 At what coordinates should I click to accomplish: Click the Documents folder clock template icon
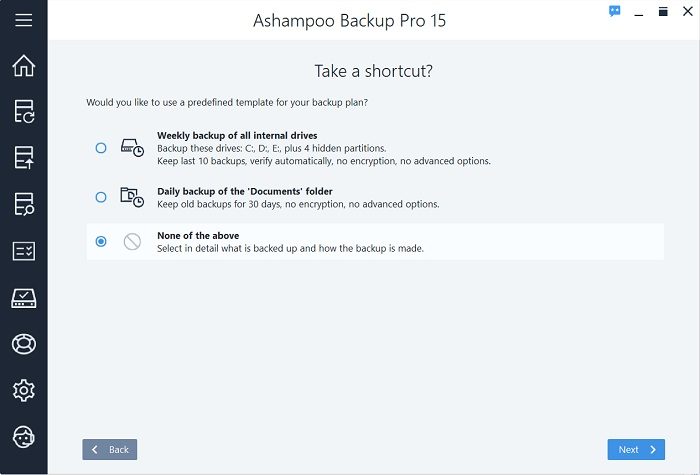[132, 197]
